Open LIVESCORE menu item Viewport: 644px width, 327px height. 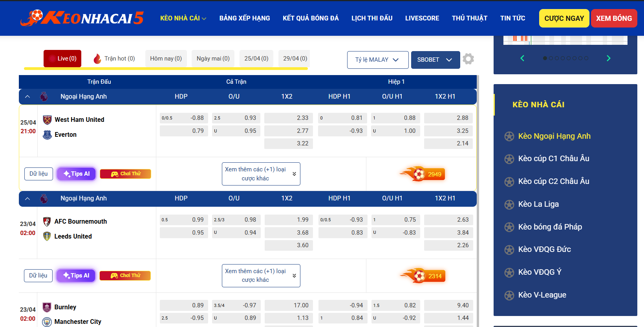coord(422,18)
